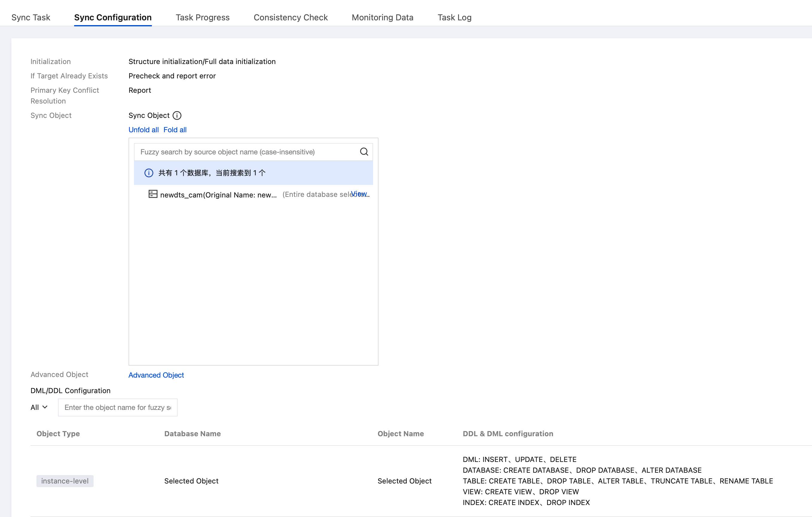The width and height of the screenshot is (812, 517).
Task: Click 'Precheck and report error' value
Action: coord(172,76)
